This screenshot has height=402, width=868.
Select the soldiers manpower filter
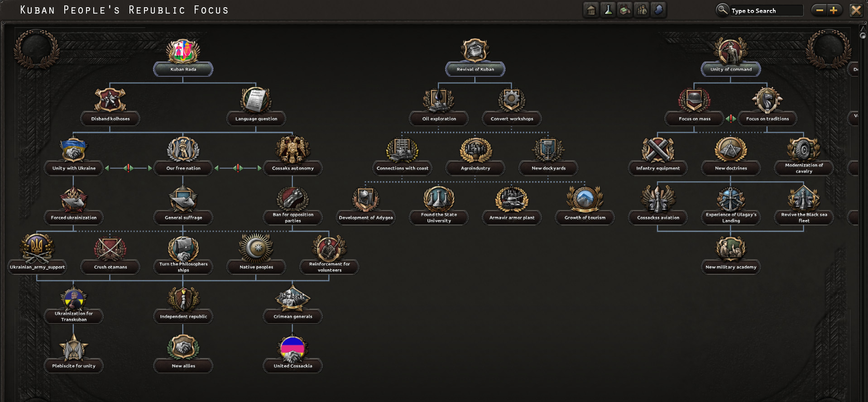642,10
